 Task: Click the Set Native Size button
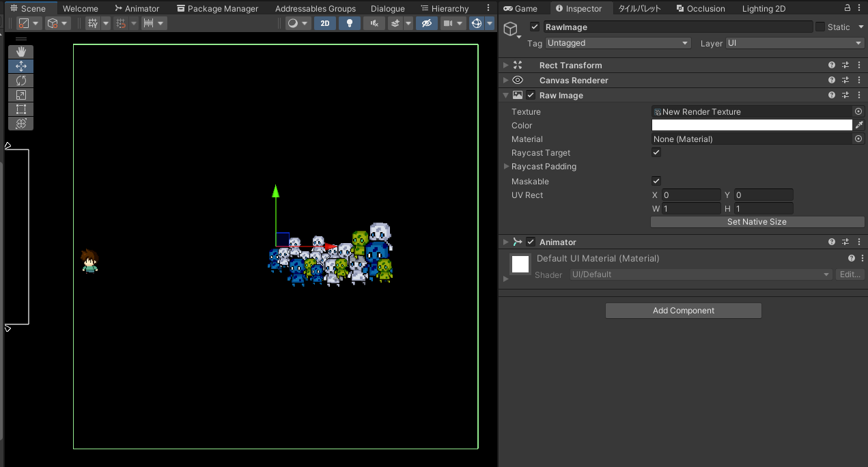[x=757, y=221]
